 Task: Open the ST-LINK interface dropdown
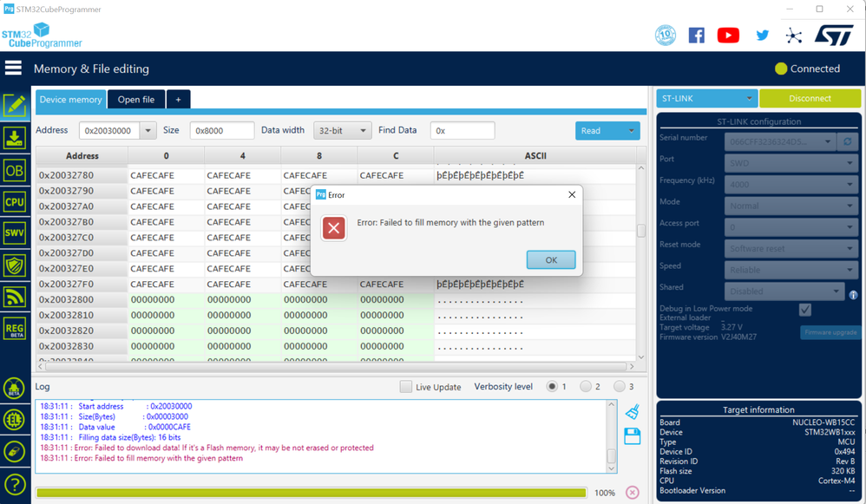pos(707,98)
